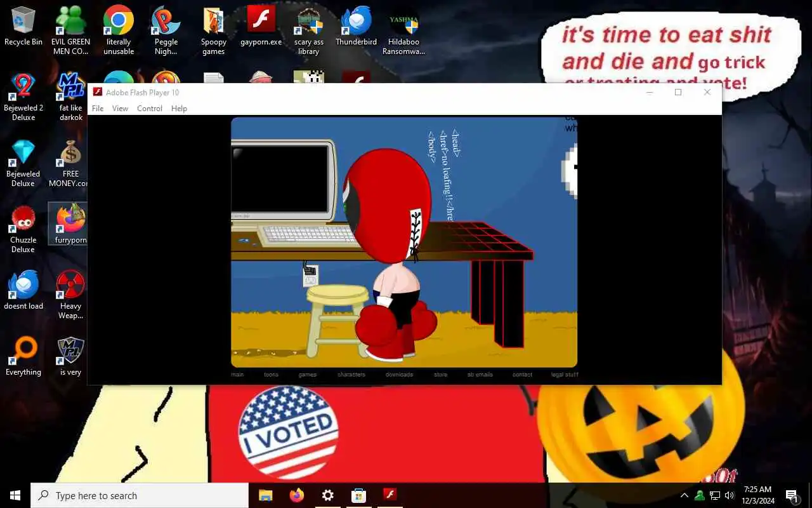Screen dimensions: 812x508
Task: Click the contact navigation link
Action: coord(523,375)
